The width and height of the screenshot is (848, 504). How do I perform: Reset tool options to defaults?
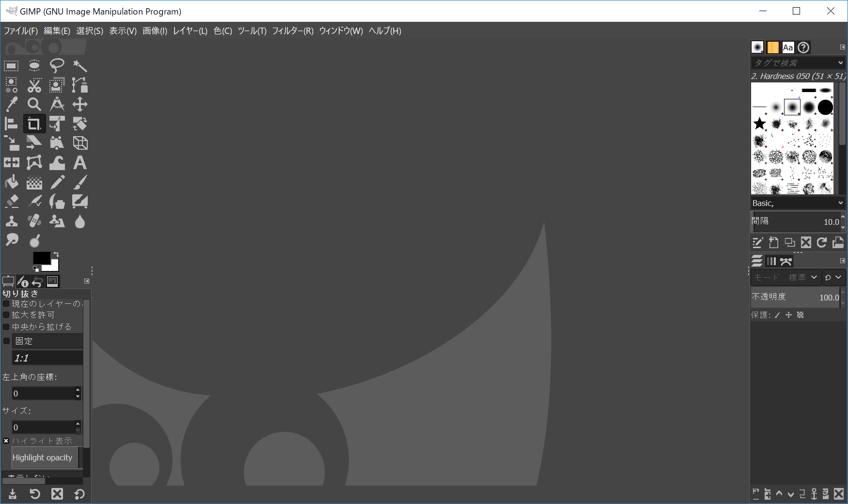tap(79, 494)
